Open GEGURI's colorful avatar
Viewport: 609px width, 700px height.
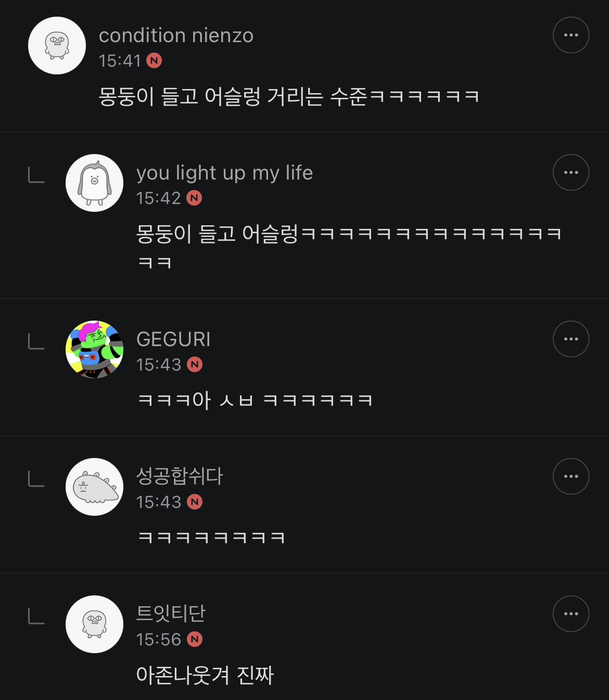coord(94,350)
